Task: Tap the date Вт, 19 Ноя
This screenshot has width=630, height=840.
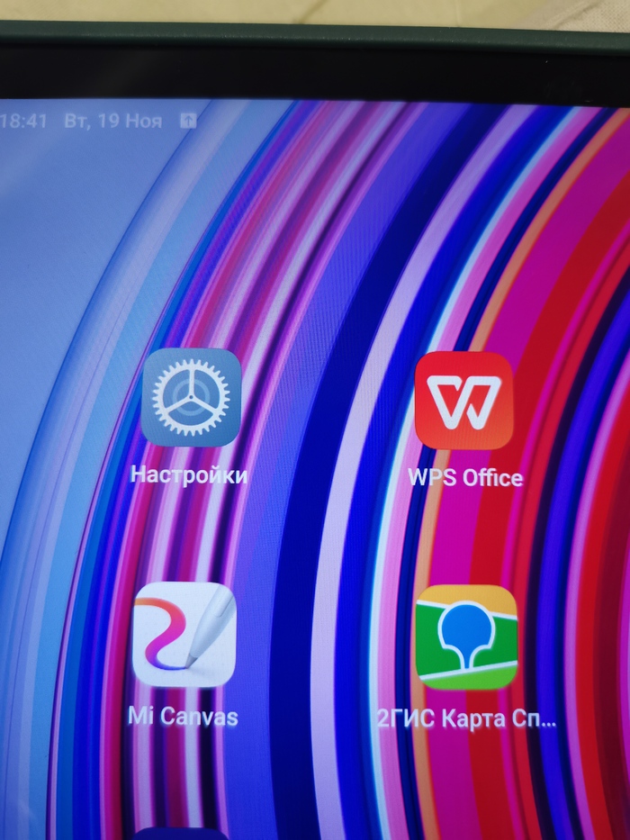Action: (x=113, y=121)
